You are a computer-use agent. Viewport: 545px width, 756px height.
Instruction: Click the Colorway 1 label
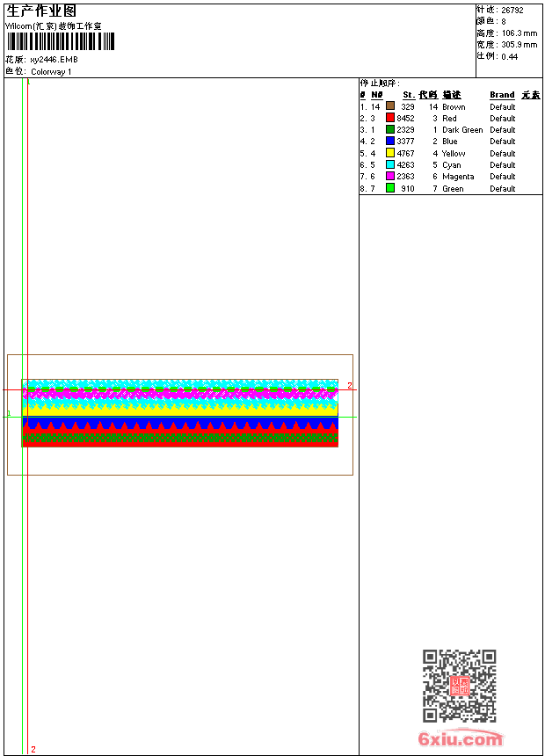pyautogui.click(x=51, y=72)
